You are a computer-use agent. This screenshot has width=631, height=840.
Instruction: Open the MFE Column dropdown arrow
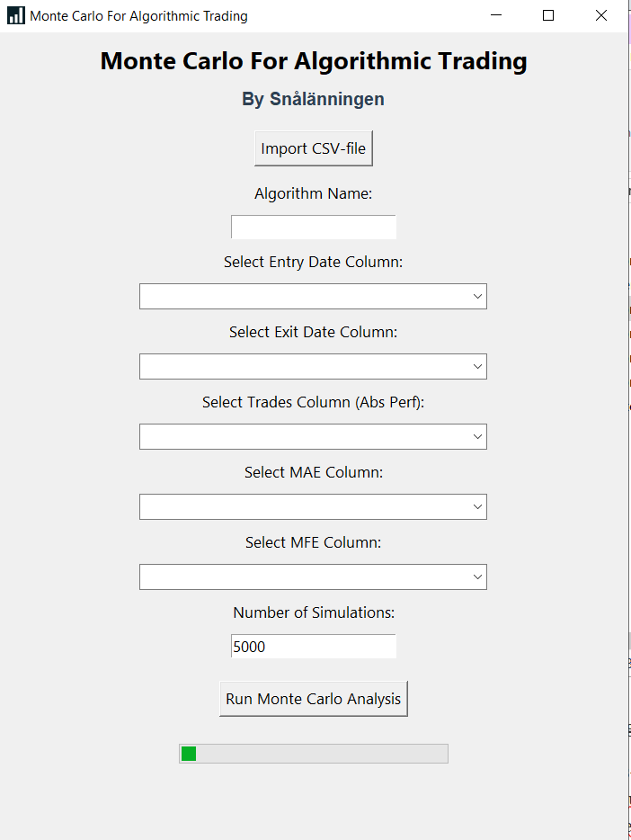477,577
